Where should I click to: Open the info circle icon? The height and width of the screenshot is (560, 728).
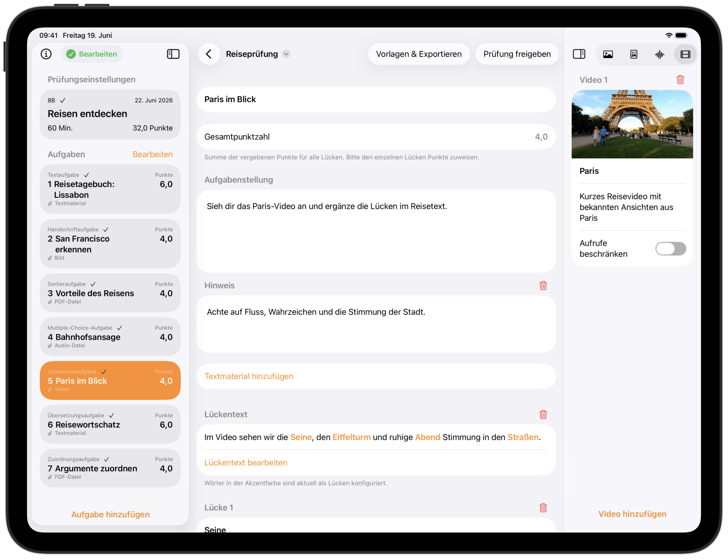pyautogui.click(x=46, y=54)
